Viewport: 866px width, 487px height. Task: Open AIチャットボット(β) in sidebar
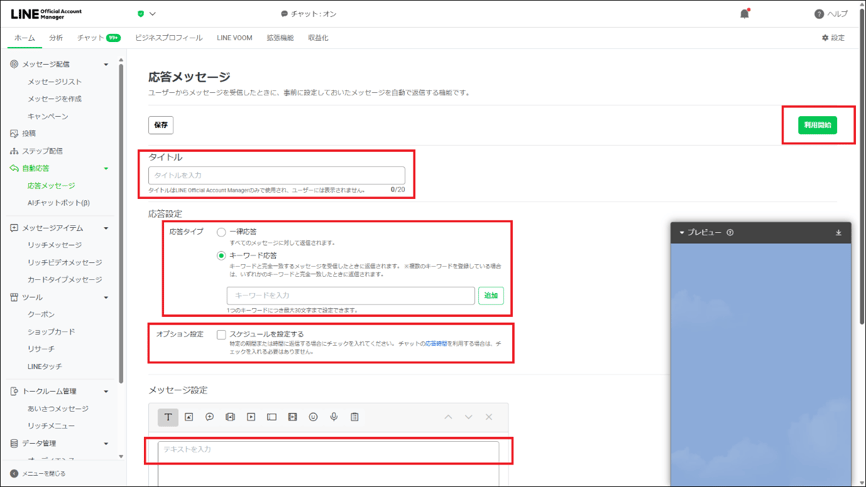click(59, 203)
